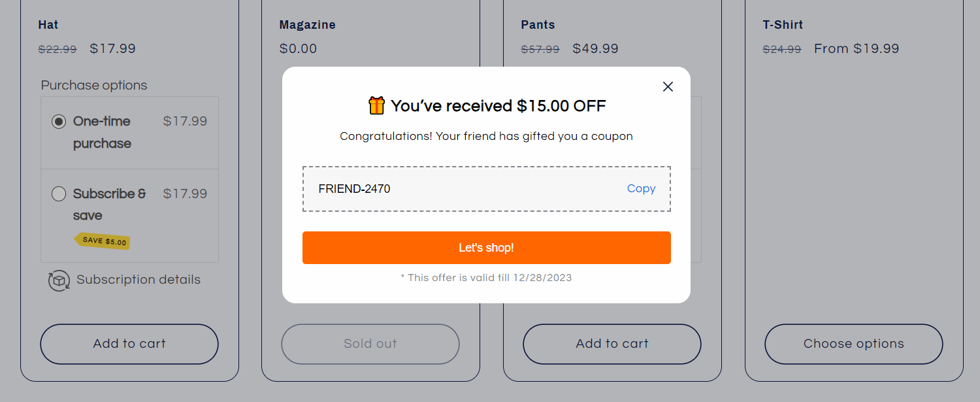Open the T-Shirt product title
The image size is (980, 402).
(x=783, y=25)
